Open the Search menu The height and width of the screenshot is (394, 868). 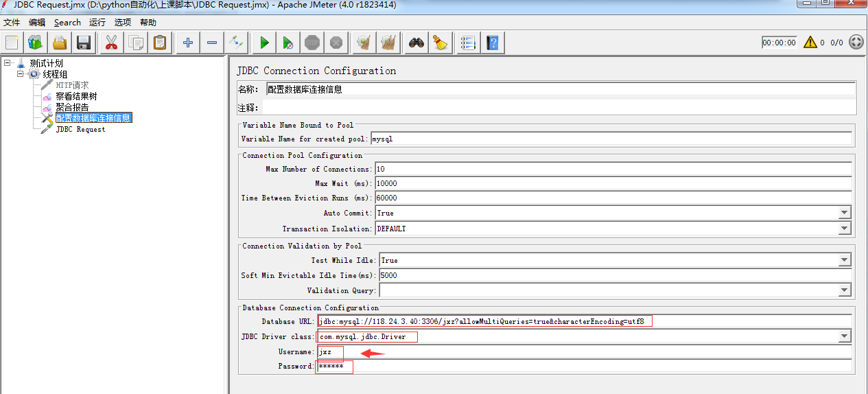67,23
